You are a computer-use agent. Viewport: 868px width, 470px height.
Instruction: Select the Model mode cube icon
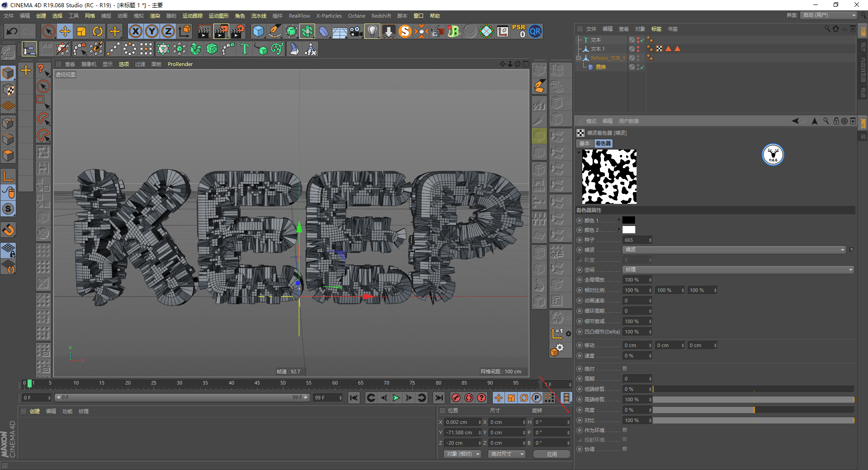click(8, 73)
